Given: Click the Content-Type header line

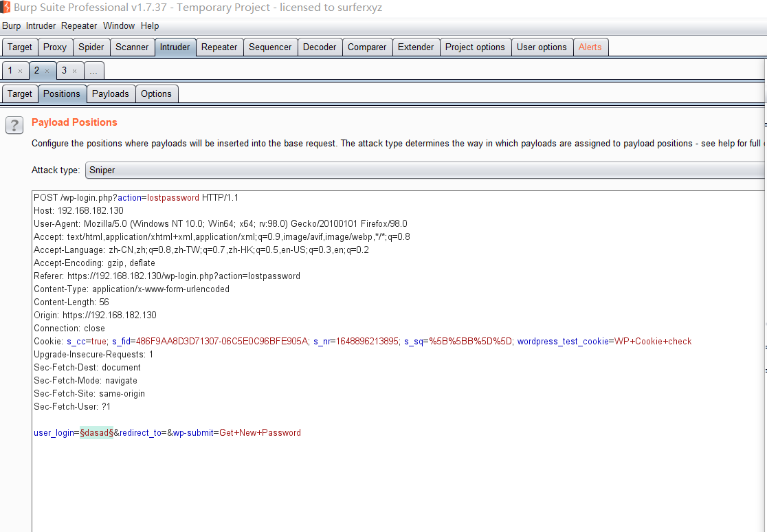Looking at the screenshot, I should click(131, 289).
